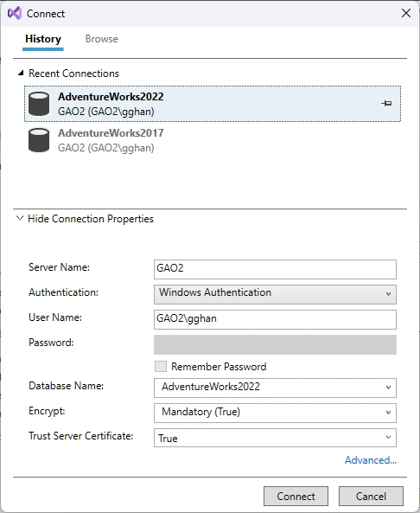Image resolution: width=420 pixels, height=513 pixels.
Task: Open the Trust Server Certificate dropdown
Action: (275, 438)
